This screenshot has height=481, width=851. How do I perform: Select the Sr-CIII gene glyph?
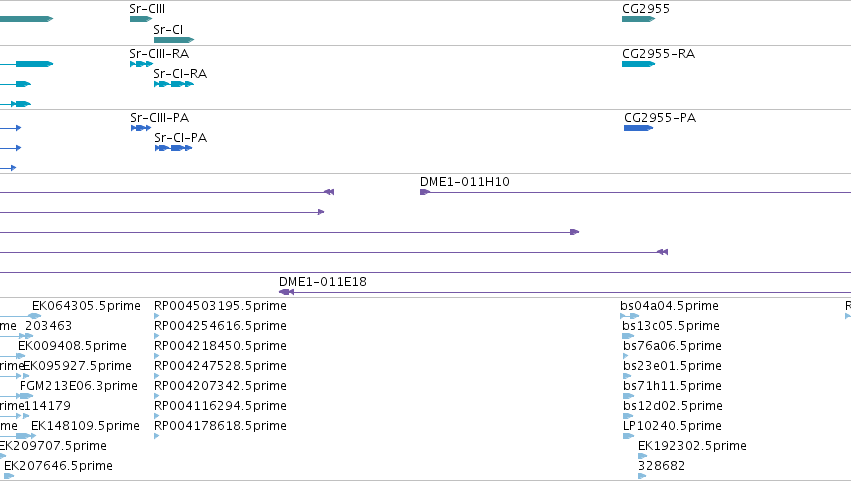(141, 19)
